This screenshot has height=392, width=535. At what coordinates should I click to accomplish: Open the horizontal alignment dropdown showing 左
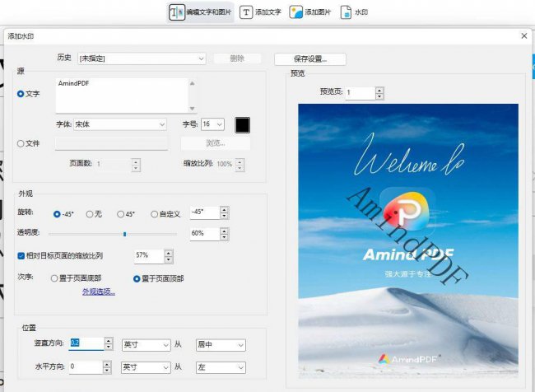click(221, 368)
